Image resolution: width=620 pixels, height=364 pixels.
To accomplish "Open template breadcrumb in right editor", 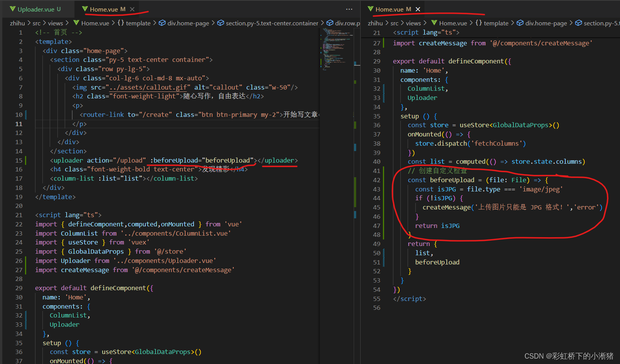I will 496,23.
